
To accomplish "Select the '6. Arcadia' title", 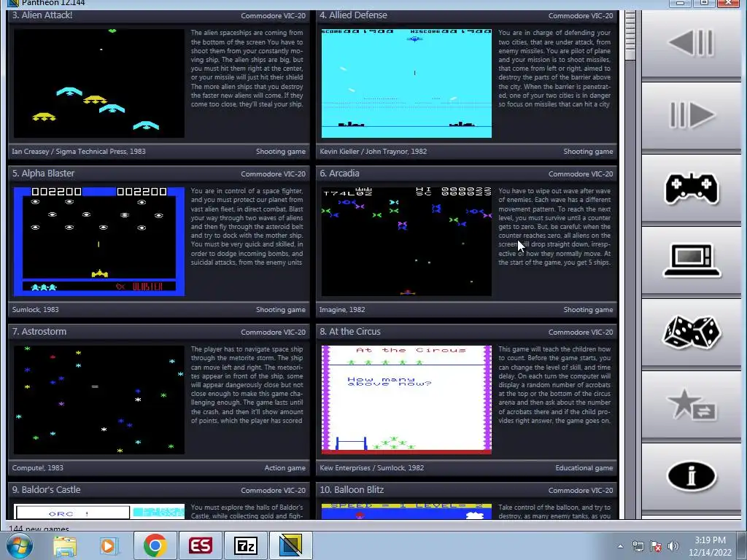I will coord(339,174).
